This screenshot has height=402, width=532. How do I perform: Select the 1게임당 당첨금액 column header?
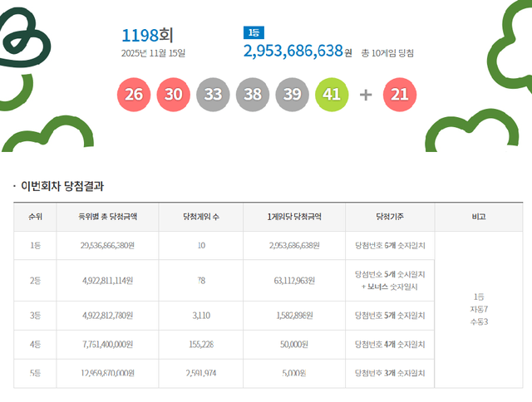[294, 216]
